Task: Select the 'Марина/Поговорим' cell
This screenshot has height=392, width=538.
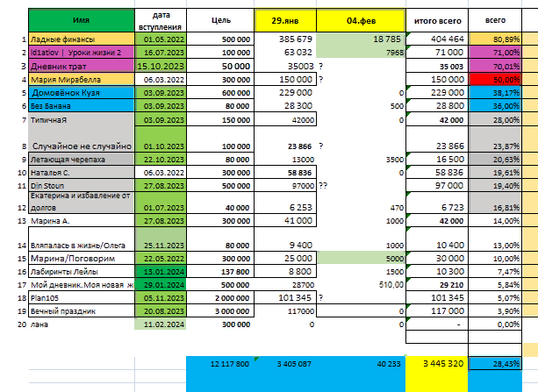Action: (x=82, y=258)
